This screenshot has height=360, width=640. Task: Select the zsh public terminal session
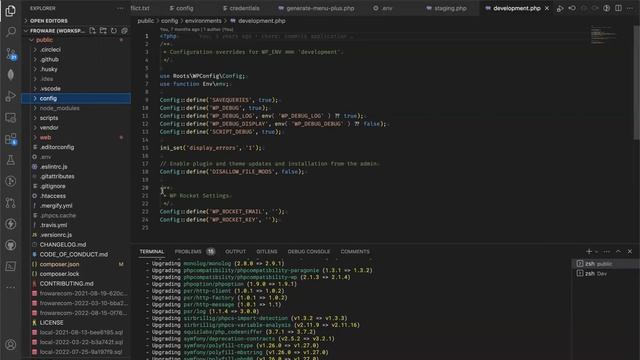coord(605,264)
